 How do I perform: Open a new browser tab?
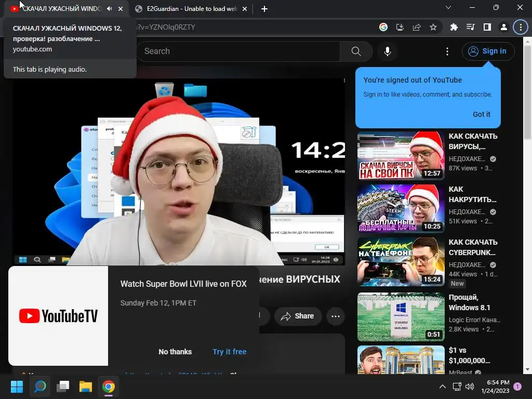click(x=264, y=9)
